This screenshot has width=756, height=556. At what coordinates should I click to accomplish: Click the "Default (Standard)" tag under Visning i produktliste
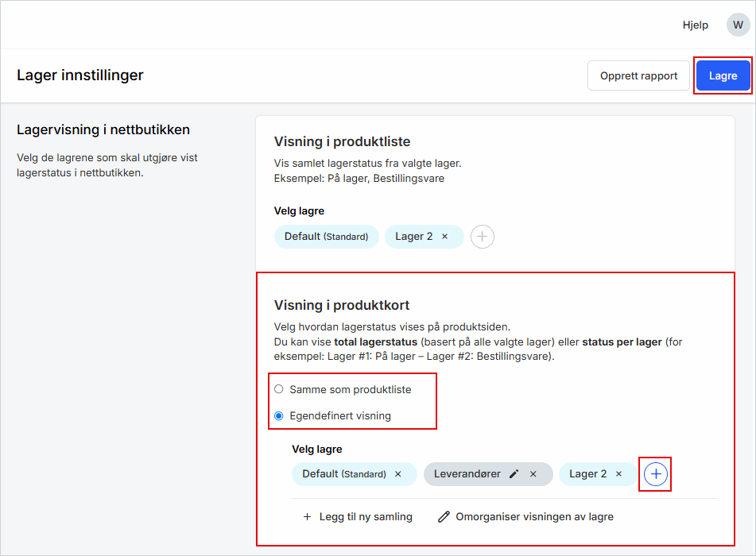pyautogui.click(x=326, y=236)
